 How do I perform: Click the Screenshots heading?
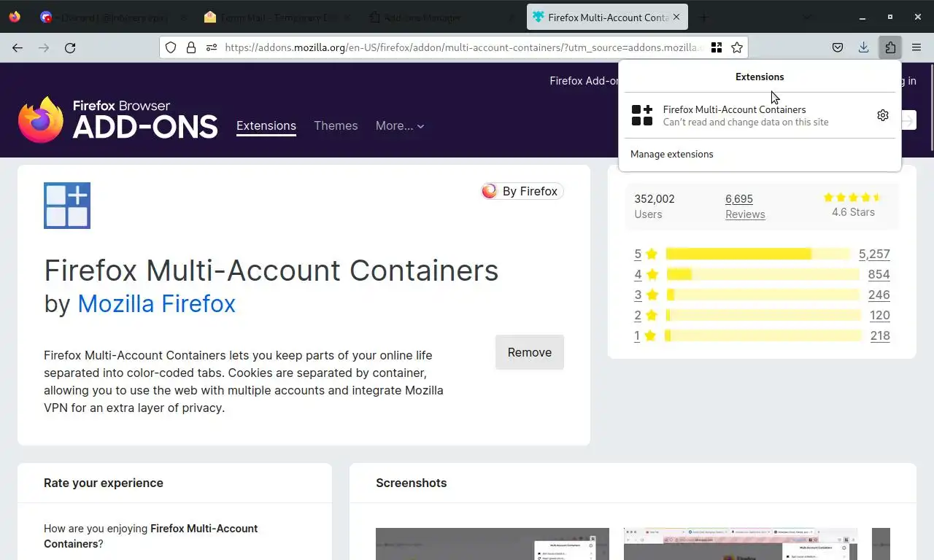(x=412, y=483)
